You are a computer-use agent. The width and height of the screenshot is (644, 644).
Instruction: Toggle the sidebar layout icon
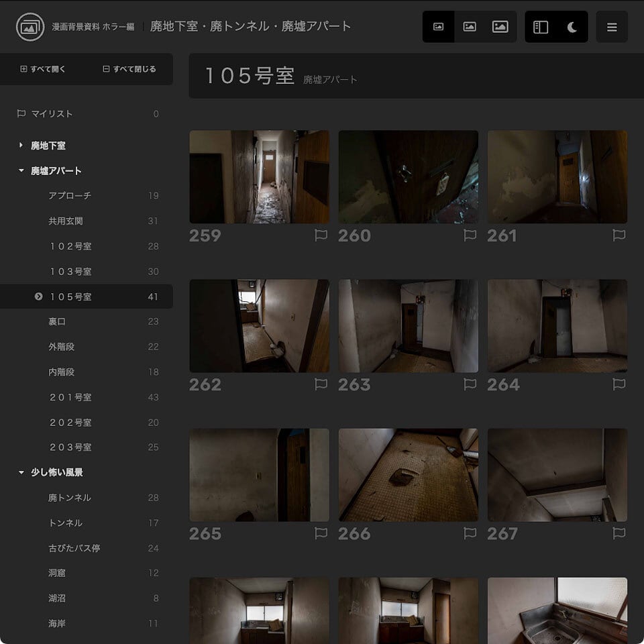541,27
